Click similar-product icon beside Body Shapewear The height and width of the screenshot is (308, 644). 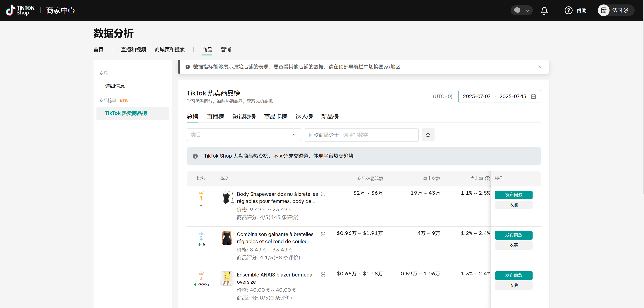pyautogui.click(x=323, y=194)
